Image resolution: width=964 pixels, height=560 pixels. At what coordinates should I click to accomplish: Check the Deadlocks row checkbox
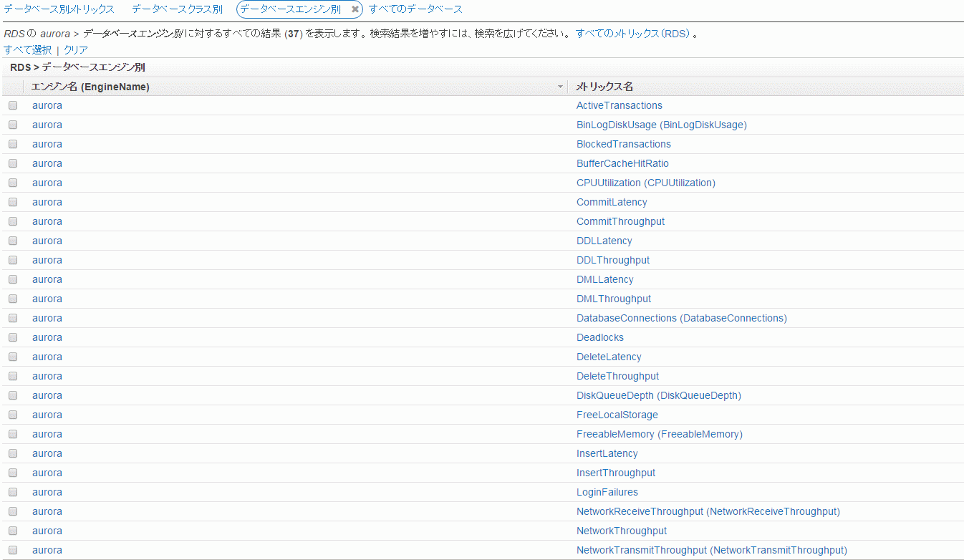tap(13, 337)
